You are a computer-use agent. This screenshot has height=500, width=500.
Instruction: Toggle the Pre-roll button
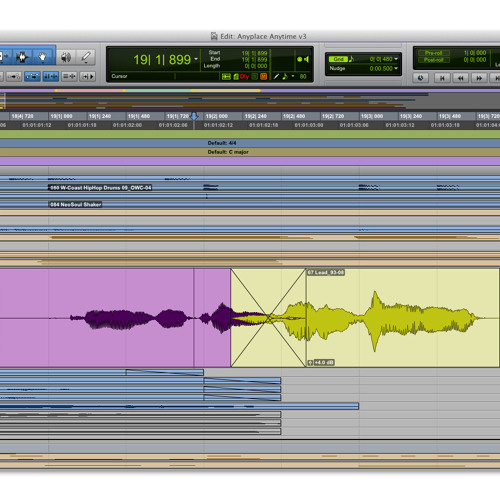pos(434,53)
